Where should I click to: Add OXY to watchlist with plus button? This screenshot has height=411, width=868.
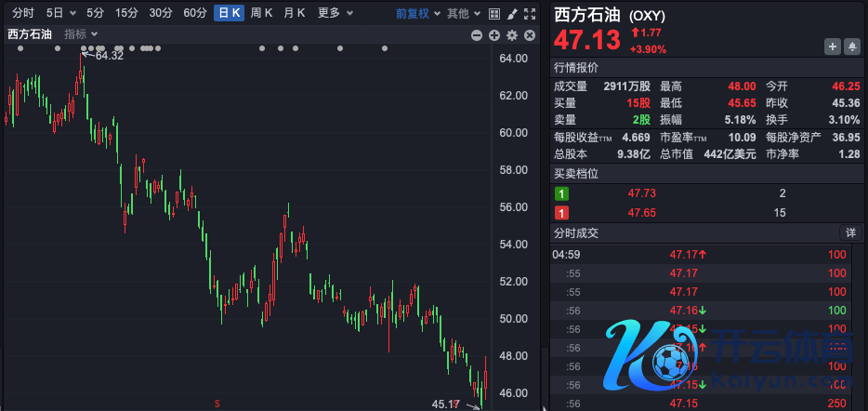coord(833,46)
